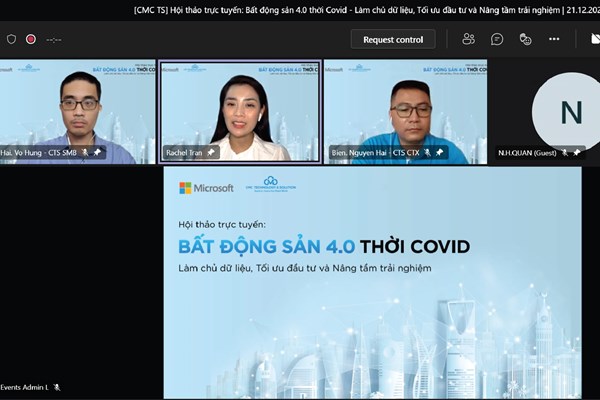This screenshot has width=600, height=400.
Task: Click the shield security icon
Action: coord(11,39)
